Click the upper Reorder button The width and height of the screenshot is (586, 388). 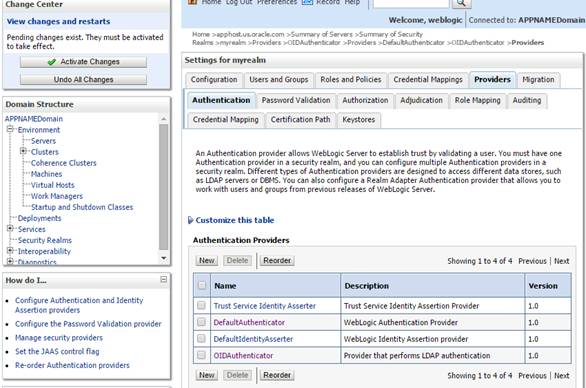(277, 261)
